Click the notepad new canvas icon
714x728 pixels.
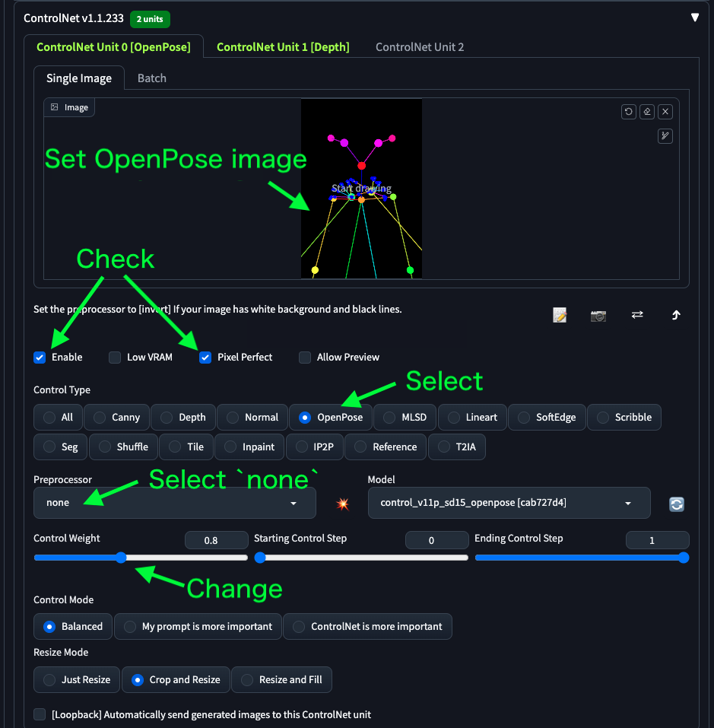click(560, 315)
